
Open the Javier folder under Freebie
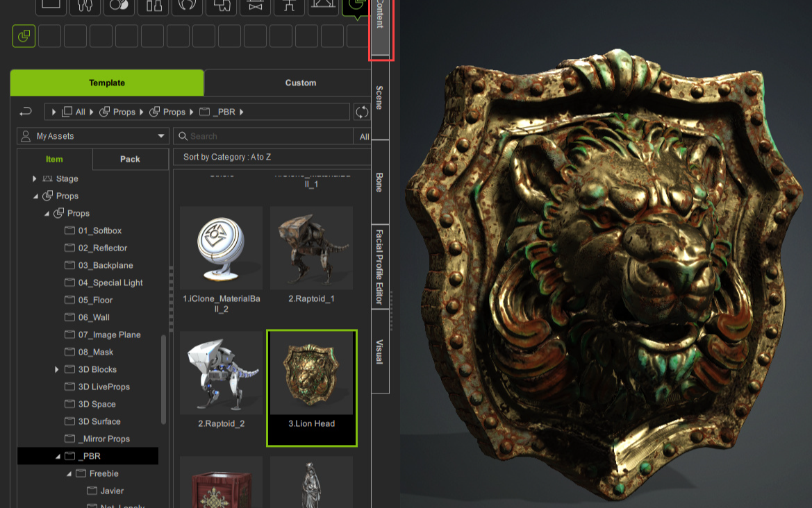coord(111,491)
